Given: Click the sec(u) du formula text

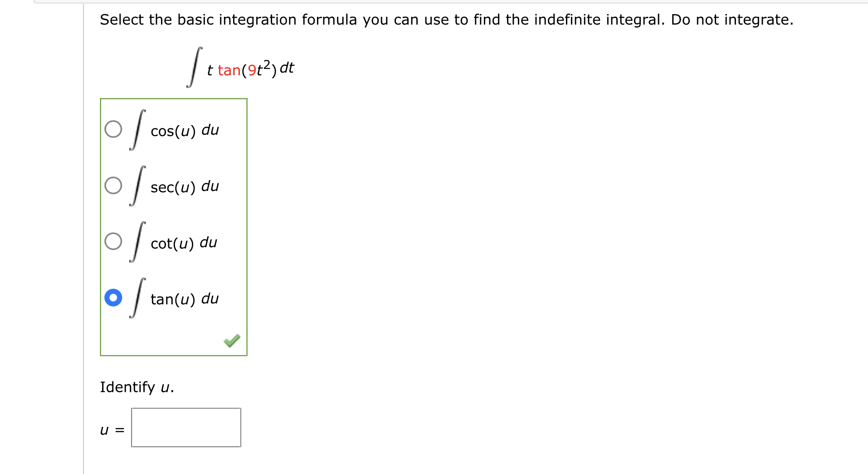Looking at the screenshot, I should click(185, 187).
